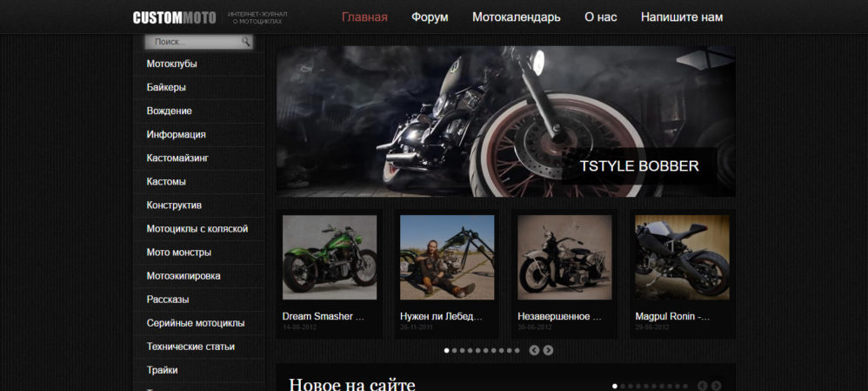Open the Главная menu item
This screenshot has width=868, height=391.
tap(364, 17)
